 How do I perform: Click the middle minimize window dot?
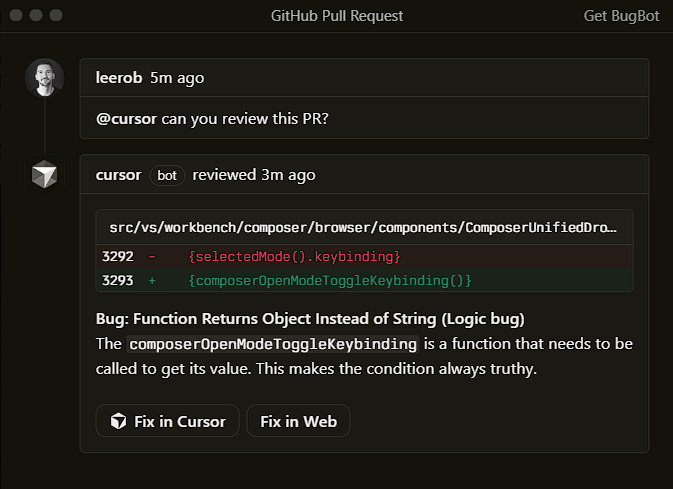coord(37,16)
